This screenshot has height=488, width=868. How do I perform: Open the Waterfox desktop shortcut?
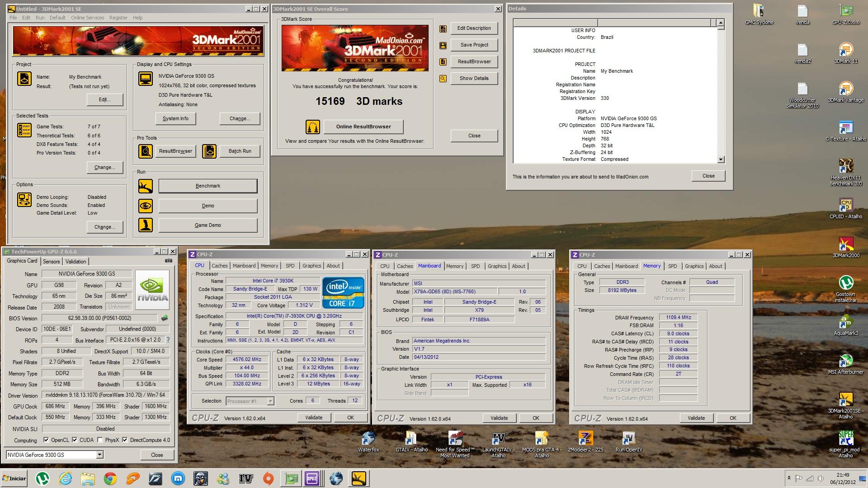coord(368,441)
